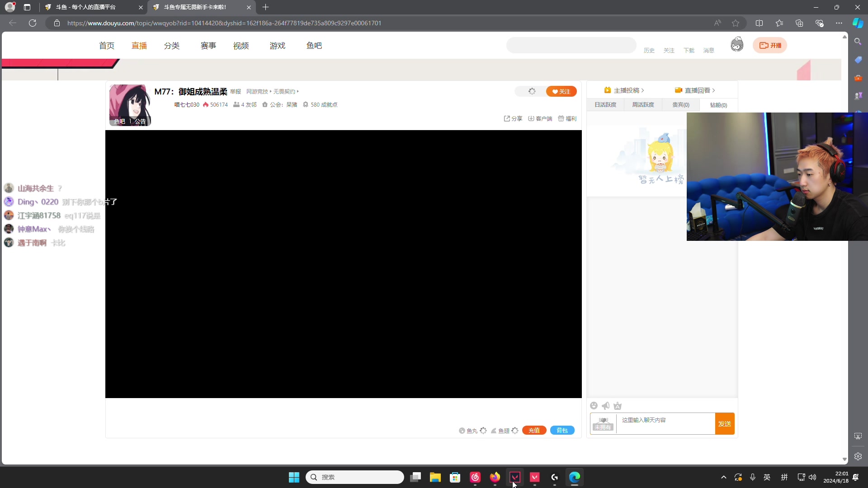The height and width of the screenshot is (488, 868).
Task: Open 客户端 client download link
Action: point(540,118)
